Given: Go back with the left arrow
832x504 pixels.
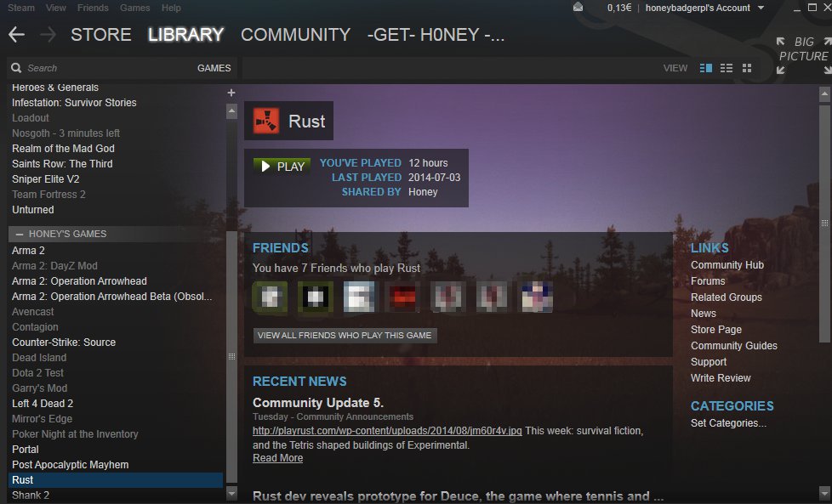Looking at the screenshot, I should click(16, 35).
